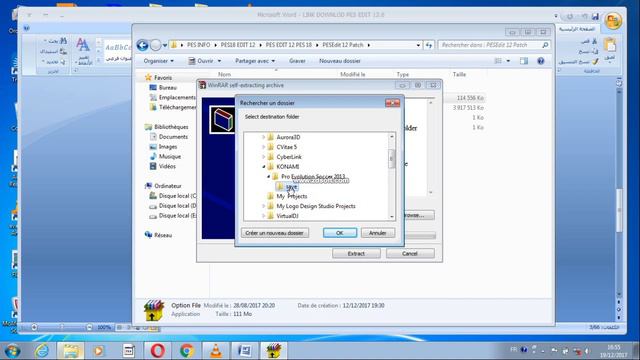Click folder tree scrollbar down arrow
This screenshot has width=640, height=360.
pos(392,217)
